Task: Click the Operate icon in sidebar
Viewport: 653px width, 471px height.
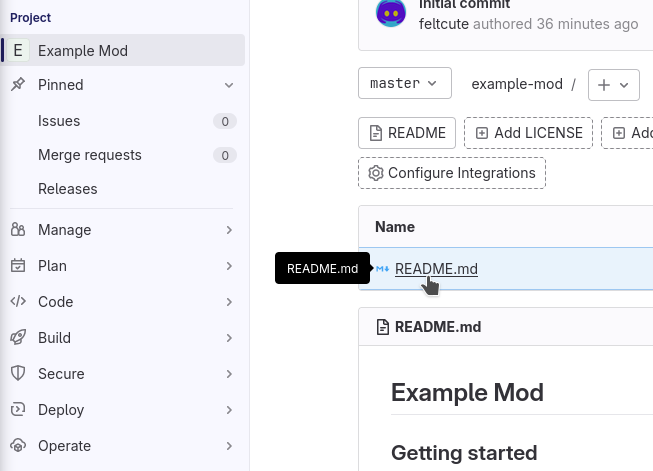Action: tap(18, 446)
